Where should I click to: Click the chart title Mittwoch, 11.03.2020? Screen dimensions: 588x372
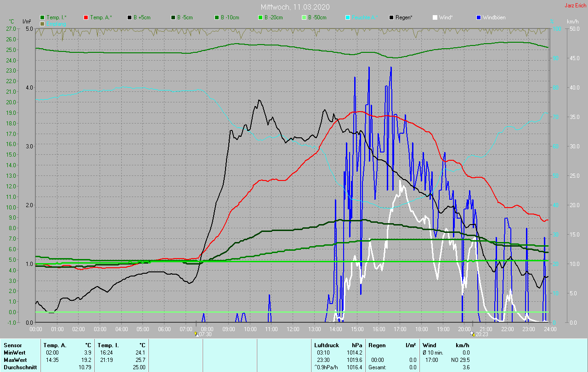point(295,7)
